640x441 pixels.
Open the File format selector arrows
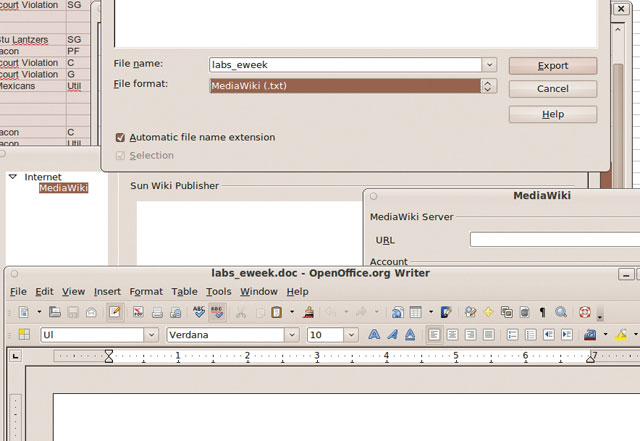(487, 86)
